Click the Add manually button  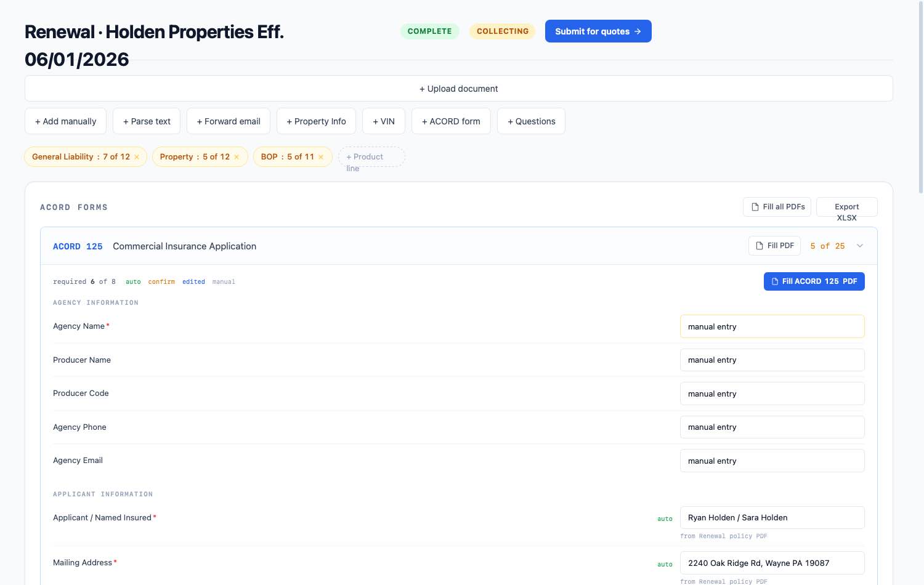pyautogui.click(x=65, y=121)
